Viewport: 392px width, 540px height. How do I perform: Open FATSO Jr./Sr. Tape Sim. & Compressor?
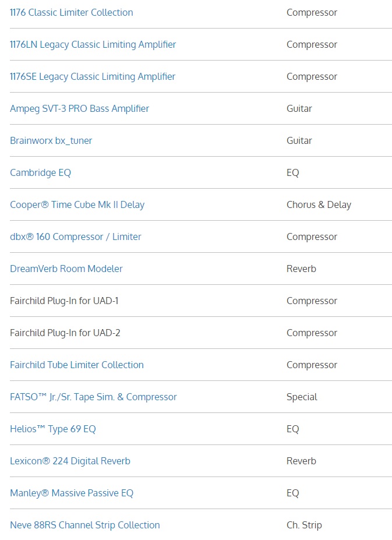93,397
